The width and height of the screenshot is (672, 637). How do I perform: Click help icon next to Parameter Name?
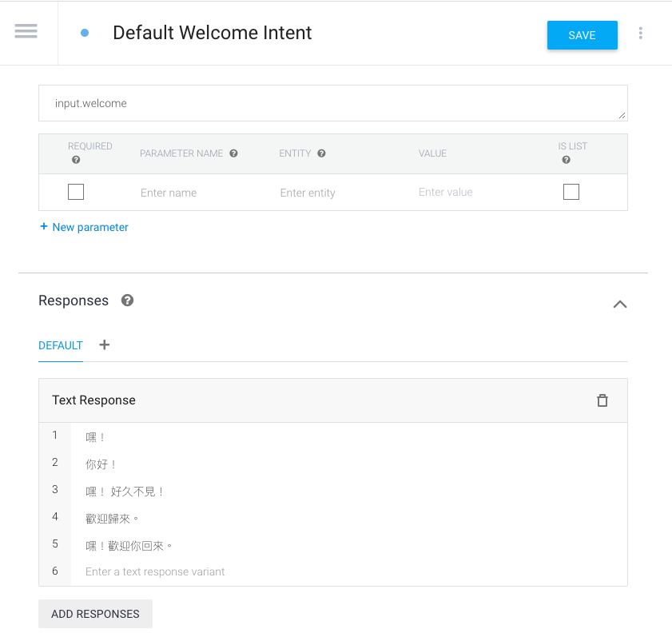[x=233, y=153]
